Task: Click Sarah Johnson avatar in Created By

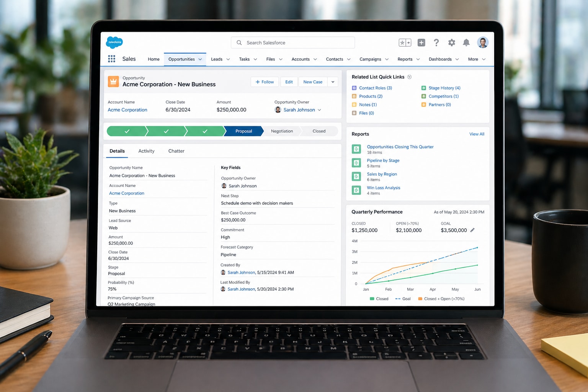Action: 223,273
